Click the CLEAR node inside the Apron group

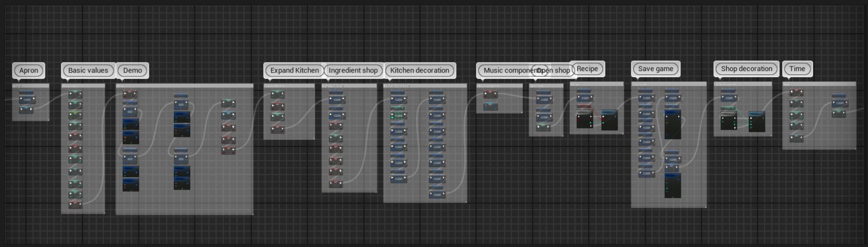tap(27, 100)
